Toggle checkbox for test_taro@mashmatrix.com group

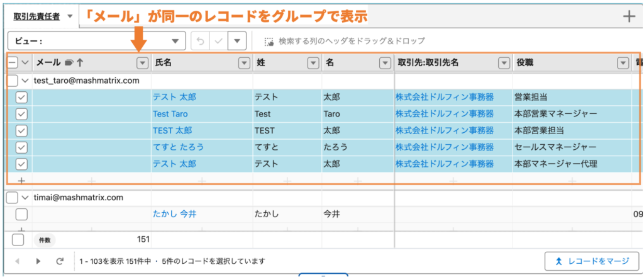[x=13, y=81]
